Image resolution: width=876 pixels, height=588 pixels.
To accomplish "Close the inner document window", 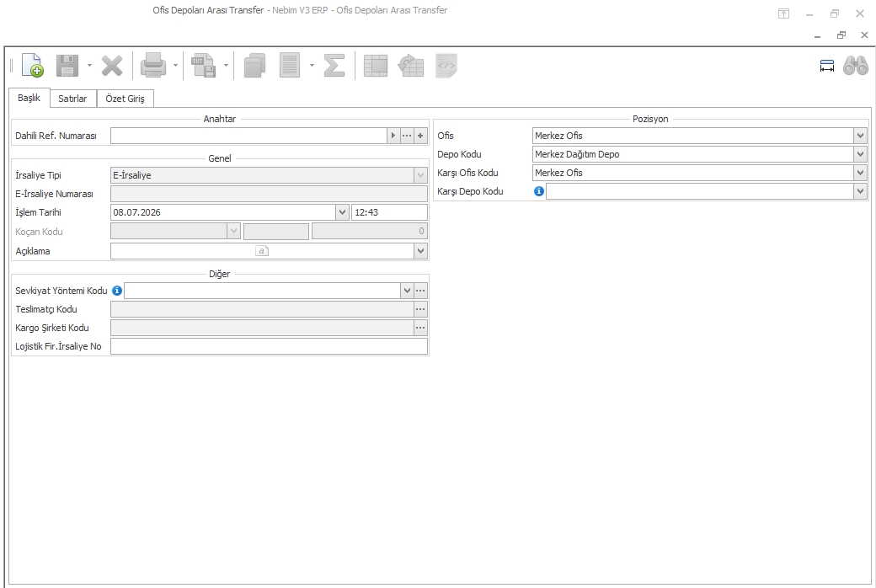I will [864, 35].
